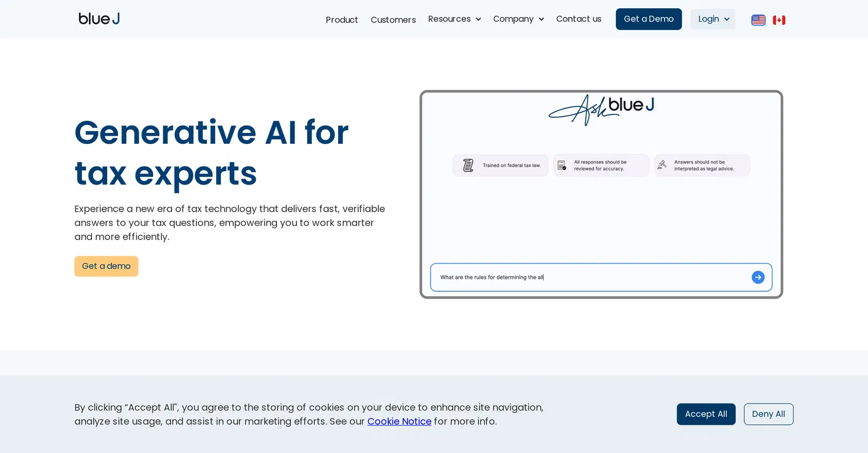Screen dimensions: 868x453
Task: Click the Get a Demo header button
Action: 649,19
